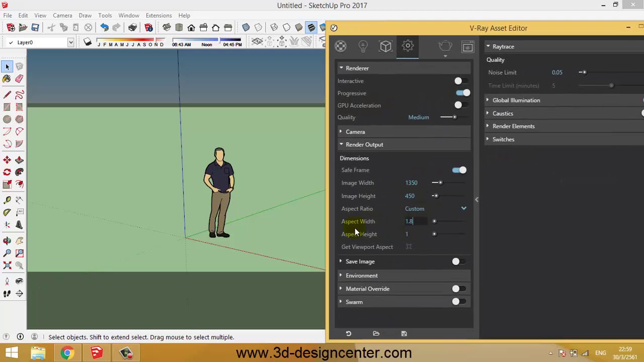Open the Help menu
Image resolution: width=644 pixels, height=362 pixels.
point(184,16)
